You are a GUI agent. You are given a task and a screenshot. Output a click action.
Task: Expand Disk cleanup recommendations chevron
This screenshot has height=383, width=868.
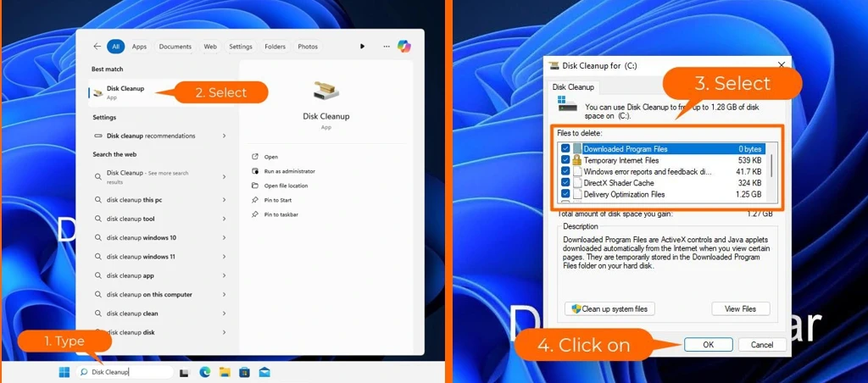tap(224, 136)
